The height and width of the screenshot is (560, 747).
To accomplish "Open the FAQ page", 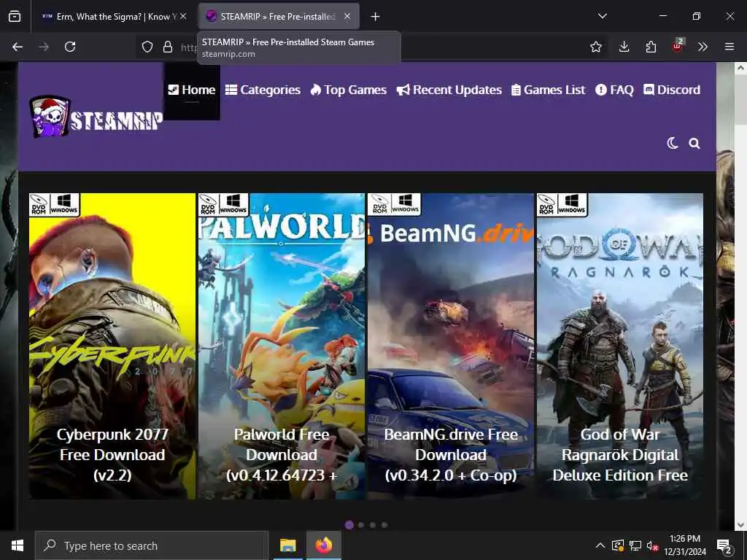I will tap(614, 90).
